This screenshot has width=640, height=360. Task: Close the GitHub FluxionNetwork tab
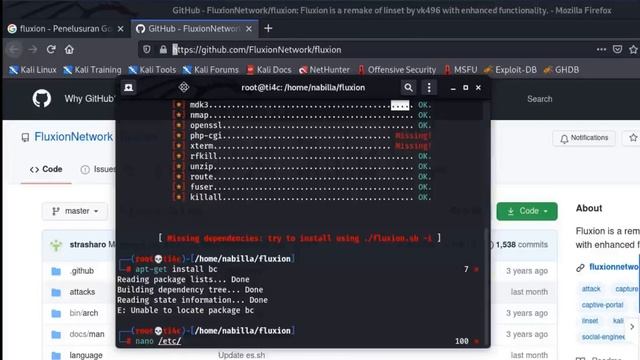(249, 29)
